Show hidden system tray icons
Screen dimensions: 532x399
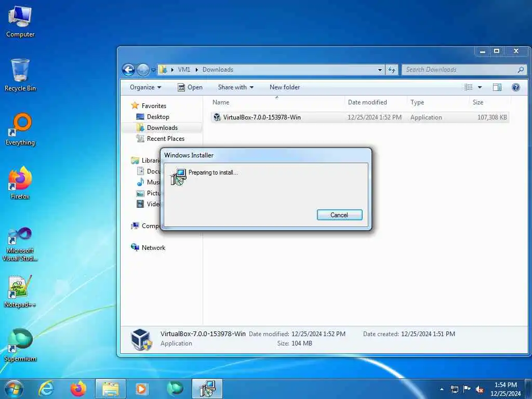click(x=442, y=389)
